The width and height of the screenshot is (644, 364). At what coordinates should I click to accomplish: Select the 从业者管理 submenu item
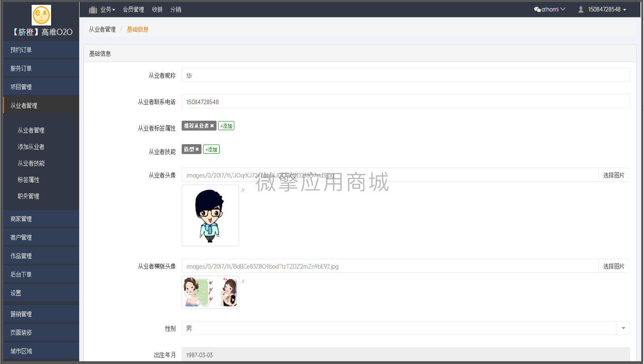[x=31, y=130]
